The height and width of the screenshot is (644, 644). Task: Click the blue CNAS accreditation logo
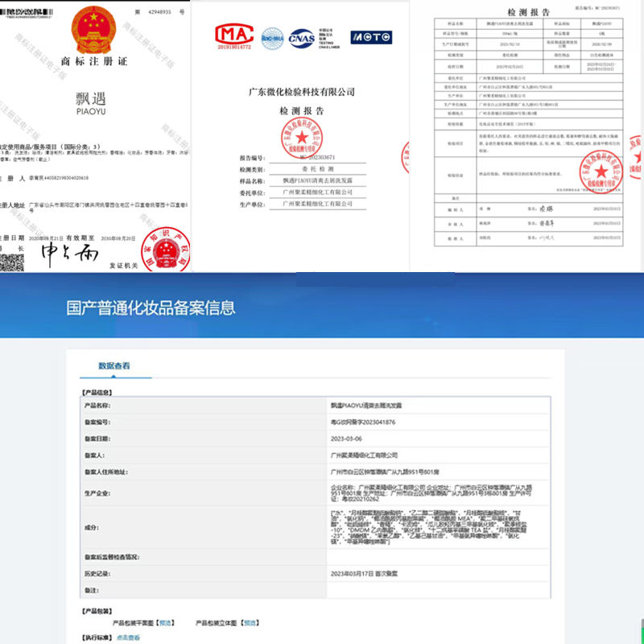[302, 39]
